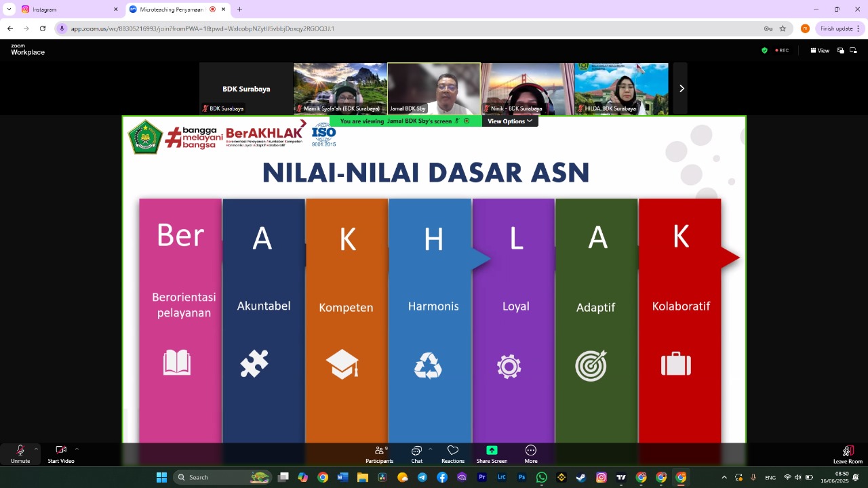Change layout with the View button
This screenshot has height=488, width=868.
tap(820, 50)
